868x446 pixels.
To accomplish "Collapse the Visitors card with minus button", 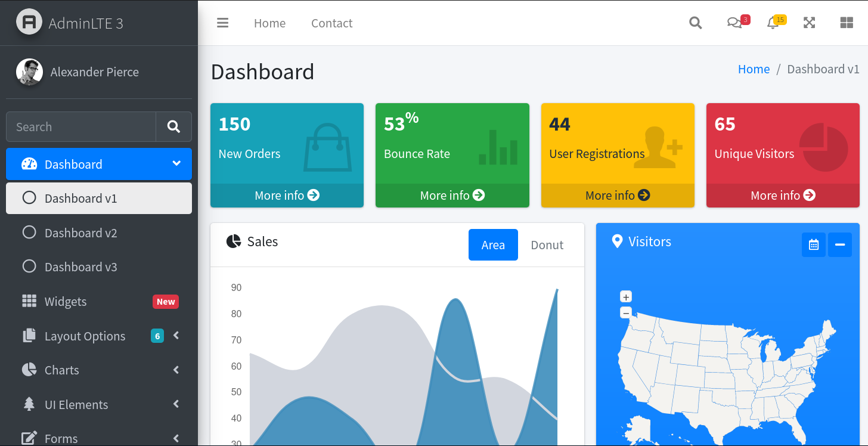I will point(840,245).
